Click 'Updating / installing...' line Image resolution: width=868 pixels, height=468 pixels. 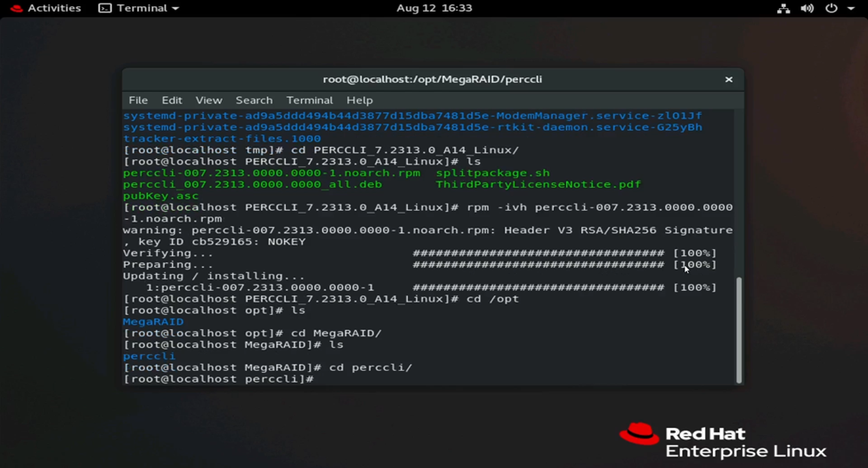point(214,276)
